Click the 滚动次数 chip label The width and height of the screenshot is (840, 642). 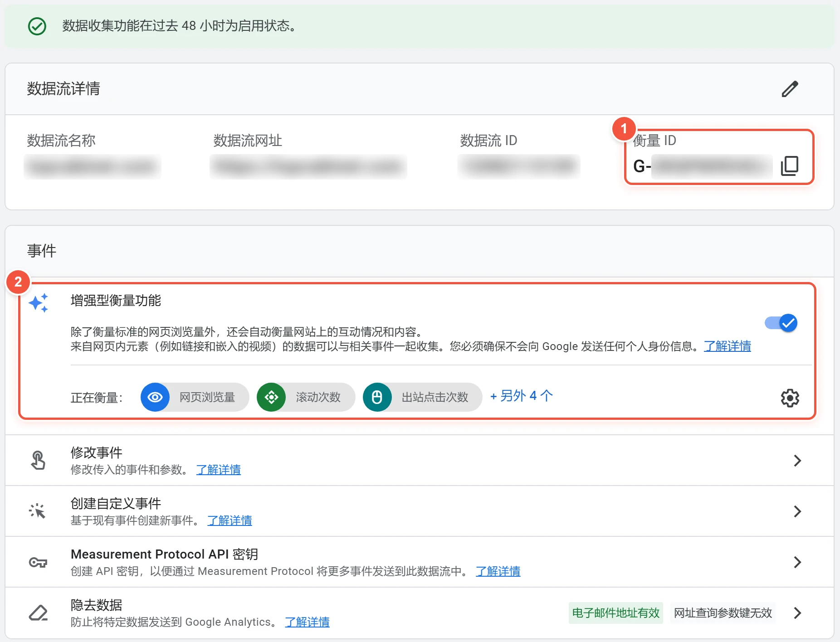point(318,397)
